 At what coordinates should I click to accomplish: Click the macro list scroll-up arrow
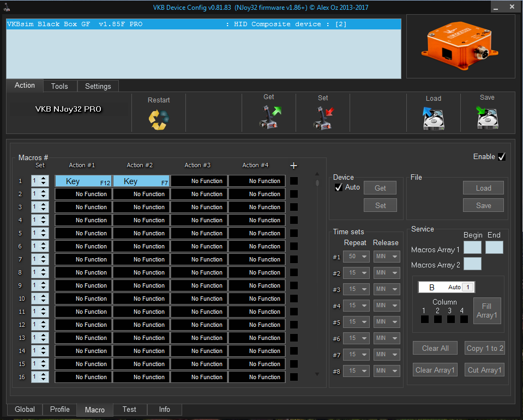317,174
